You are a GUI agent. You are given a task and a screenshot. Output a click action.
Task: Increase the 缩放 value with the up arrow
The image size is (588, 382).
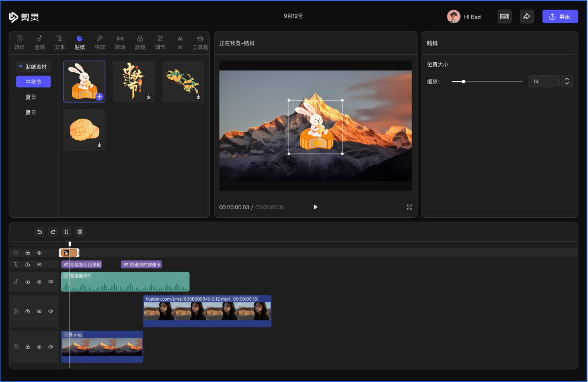(x=567, y=78)
